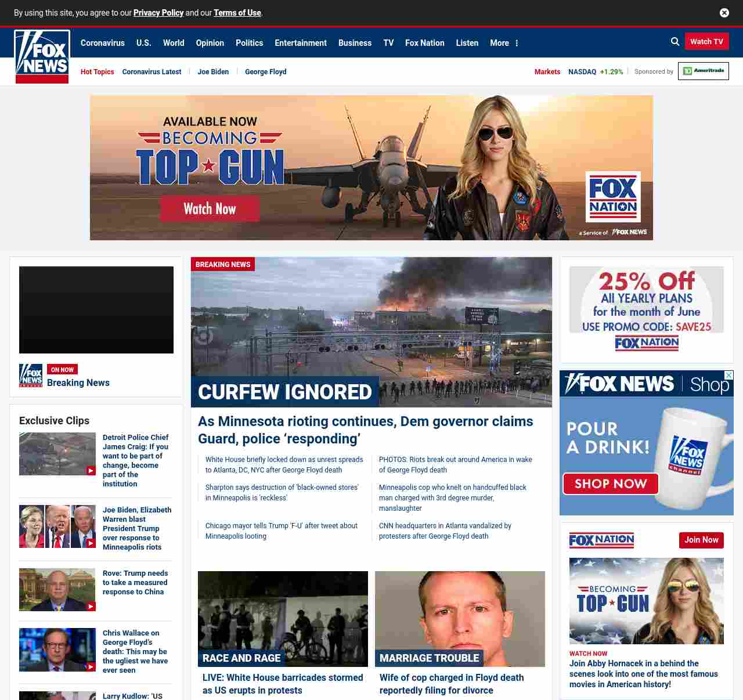Click the Fox Nation logo beside Join Now
This screenshot has height=700, width=743.
tap(601, 540)
